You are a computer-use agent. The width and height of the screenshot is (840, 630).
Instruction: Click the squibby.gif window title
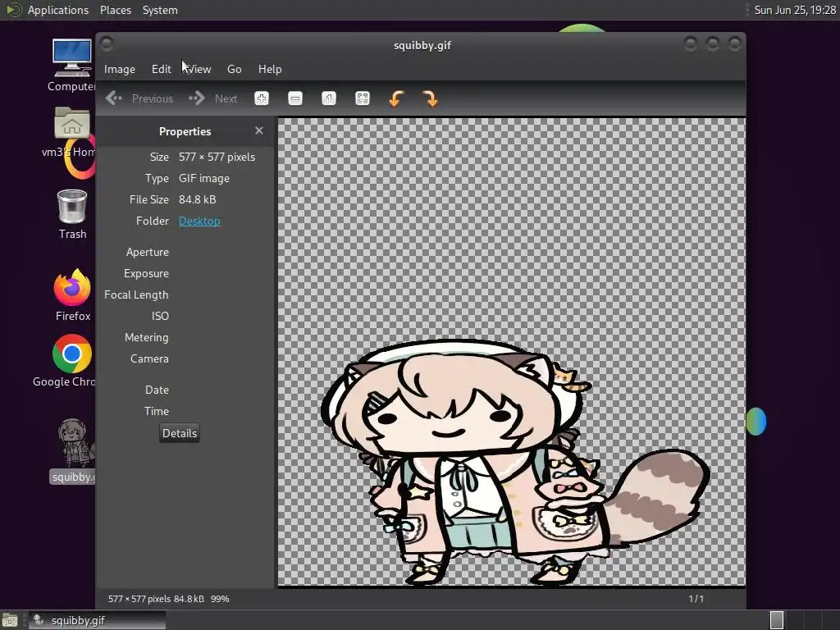pos(422,46)
